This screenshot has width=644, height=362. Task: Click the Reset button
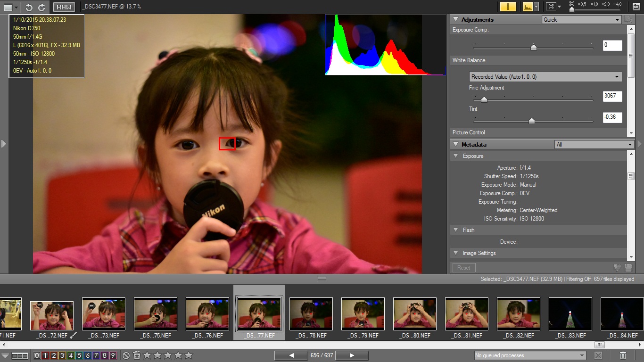click(x=464, y=268)
